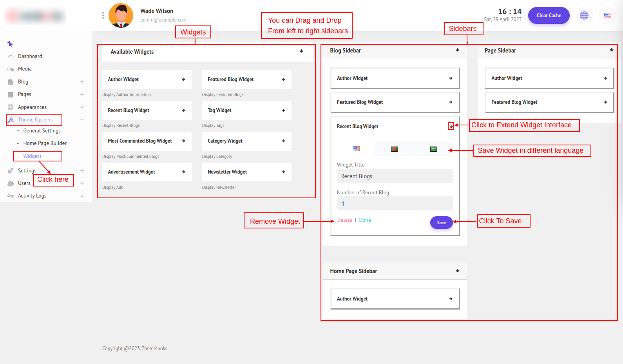Expand Featured Blog Widget in Page Sidebar
This screenshot has width=623, height=364.
605,102
